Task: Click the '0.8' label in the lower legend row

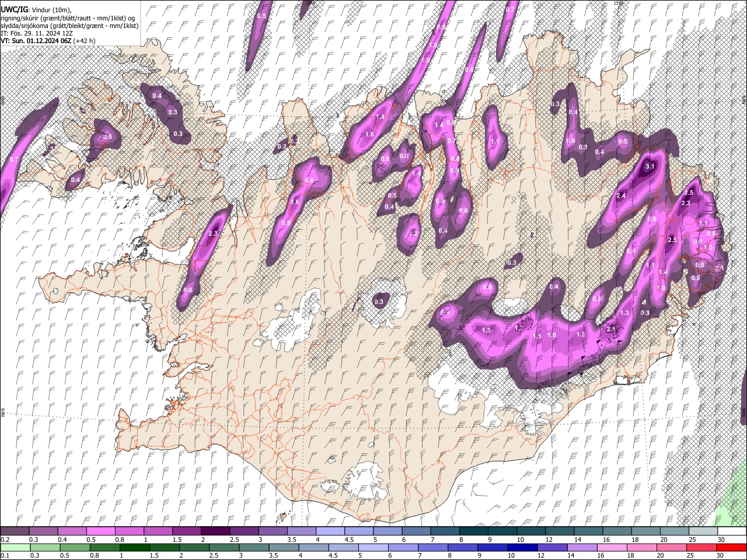Action: coord(95,555)
